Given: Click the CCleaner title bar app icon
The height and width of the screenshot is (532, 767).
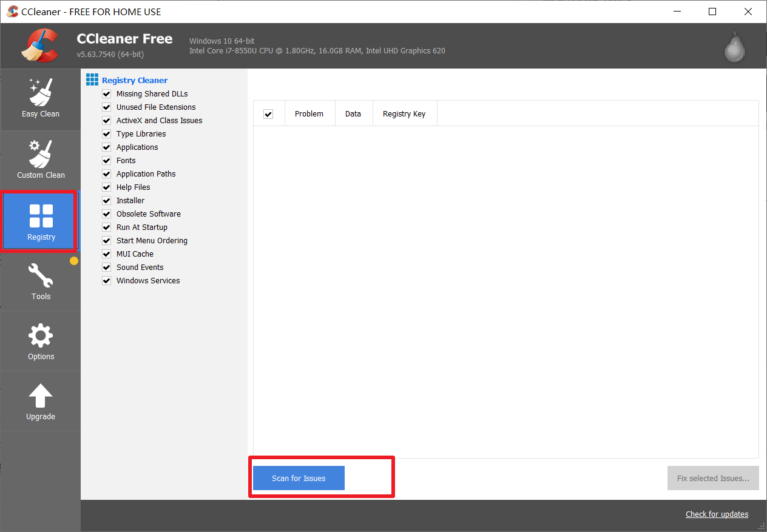Looking at the screenshot, I should [12, 12].
